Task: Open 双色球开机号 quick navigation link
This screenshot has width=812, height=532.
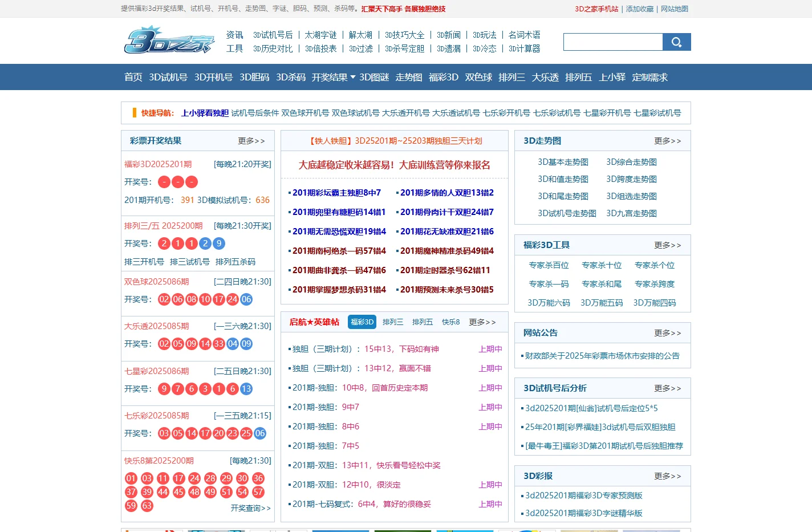Action: pyautogui.click(x=305, y=113)
